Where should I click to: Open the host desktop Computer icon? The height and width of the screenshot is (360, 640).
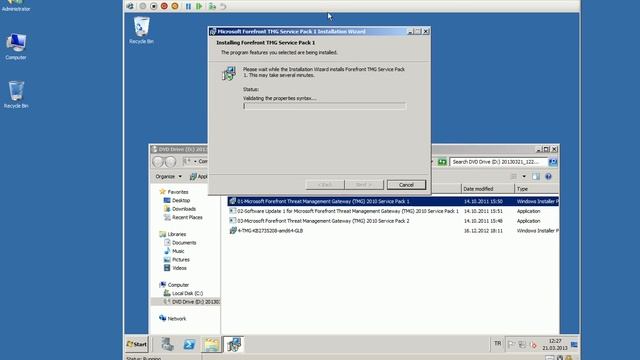tap(16, 46)
